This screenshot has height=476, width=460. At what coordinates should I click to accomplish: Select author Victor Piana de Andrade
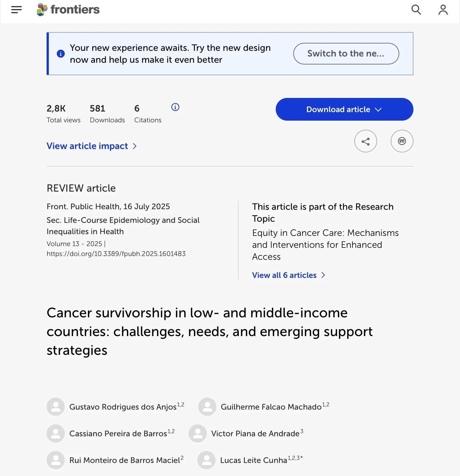(x=254, y=433)
